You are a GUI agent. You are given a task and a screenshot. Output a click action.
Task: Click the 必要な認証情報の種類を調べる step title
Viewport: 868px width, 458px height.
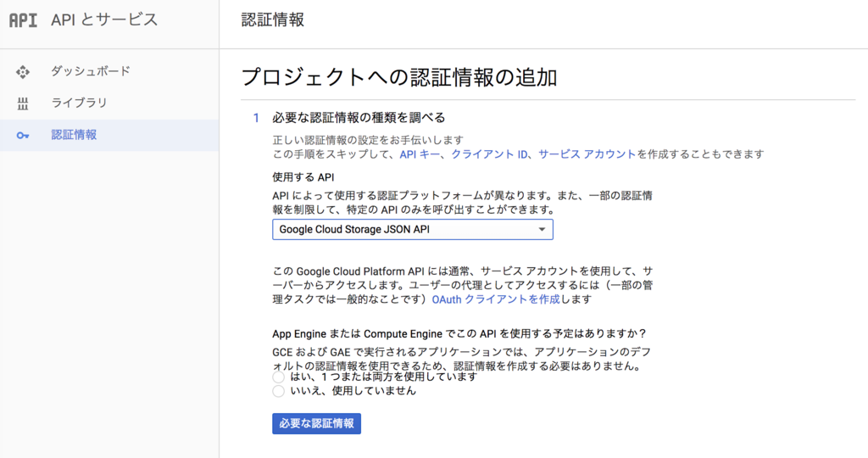tap(359, 118)
